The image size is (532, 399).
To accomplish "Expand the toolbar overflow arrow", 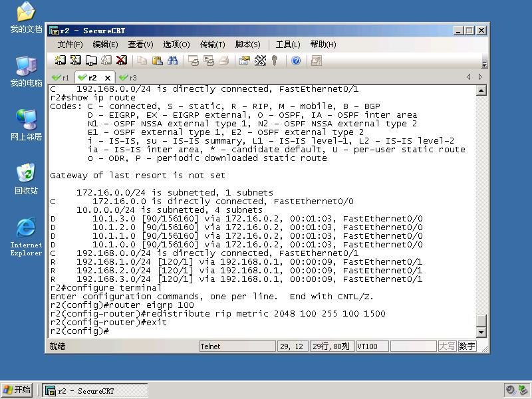I will [x=485, y=65].
